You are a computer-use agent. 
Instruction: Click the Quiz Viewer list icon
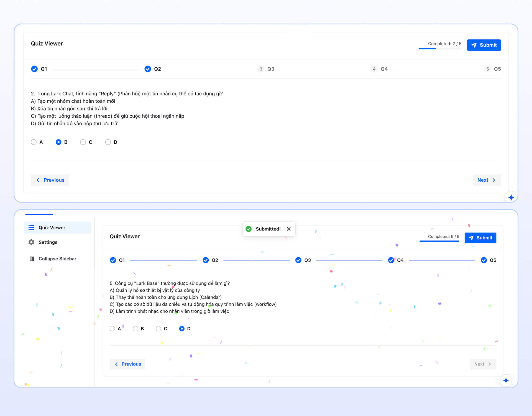[x=31, y=227]
